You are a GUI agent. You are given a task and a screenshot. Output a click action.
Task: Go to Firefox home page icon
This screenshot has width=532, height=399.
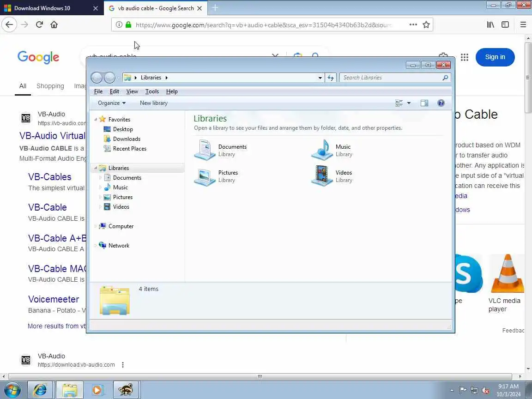[x=54, y=24]
